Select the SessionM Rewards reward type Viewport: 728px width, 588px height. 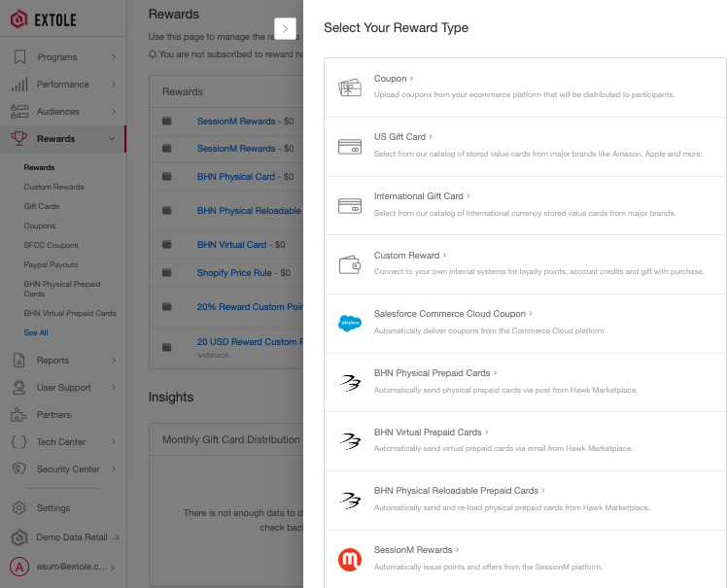(x=525, y=559)
